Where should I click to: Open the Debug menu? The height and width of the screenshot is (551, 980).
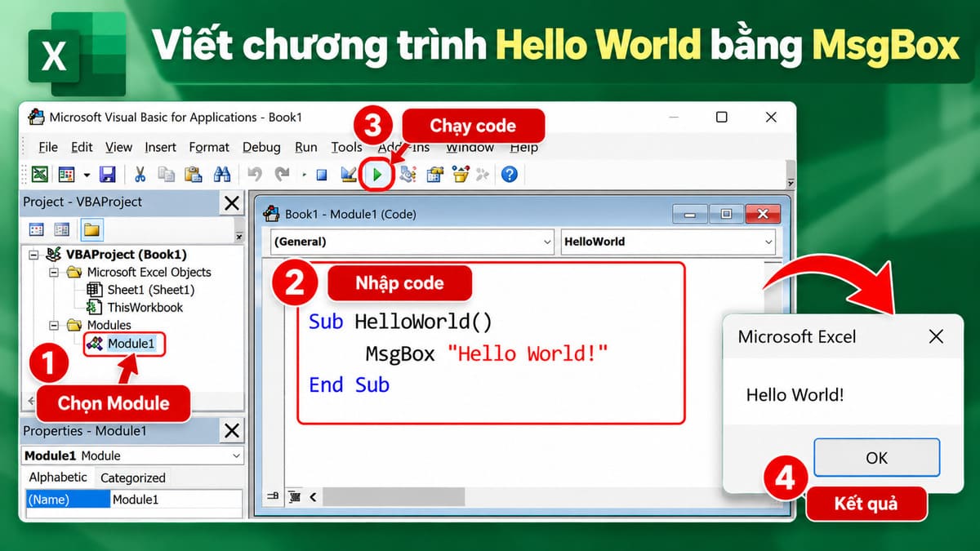pos(261,147)
